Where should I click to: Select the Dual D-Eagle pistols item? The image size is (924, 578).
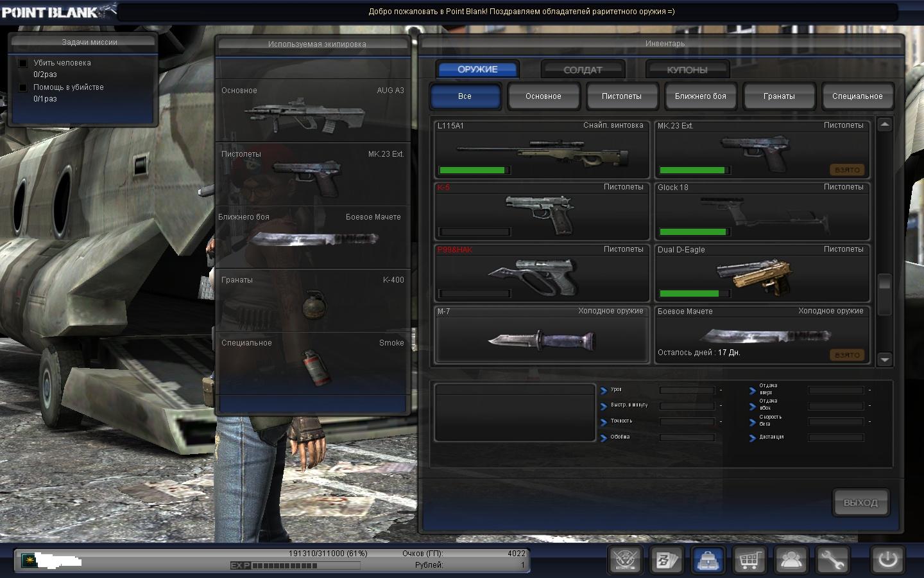click(x=762, y=274)
